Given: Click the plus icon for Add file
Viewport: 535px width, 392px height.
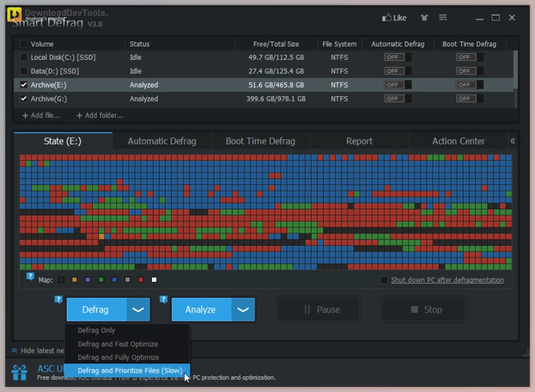Looking at the screenshot, I should click(25, 115).
